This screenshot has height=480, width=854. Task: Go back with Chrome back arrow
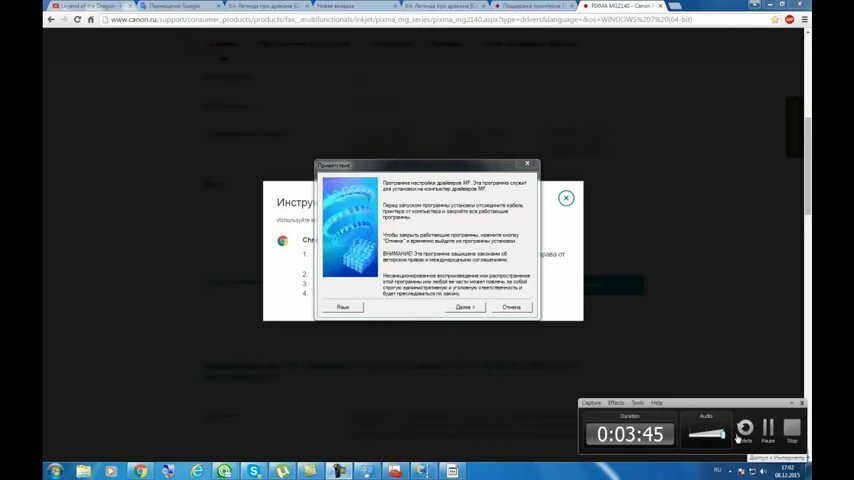[51, 20]
